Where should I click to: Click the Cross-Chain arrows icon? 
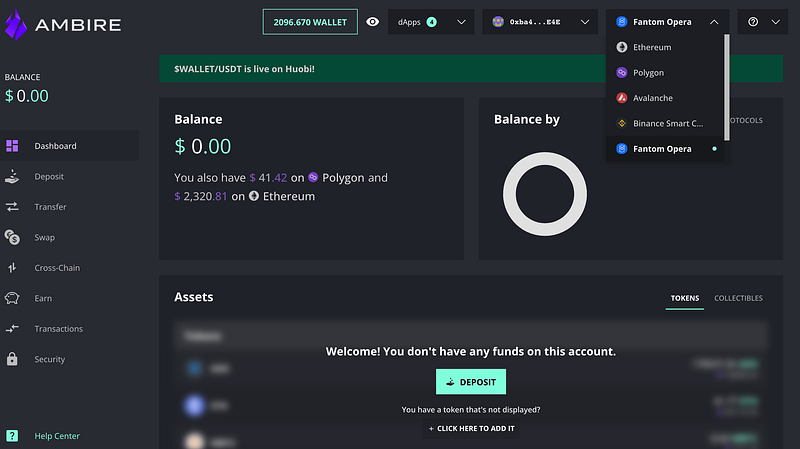pos(12,268)
